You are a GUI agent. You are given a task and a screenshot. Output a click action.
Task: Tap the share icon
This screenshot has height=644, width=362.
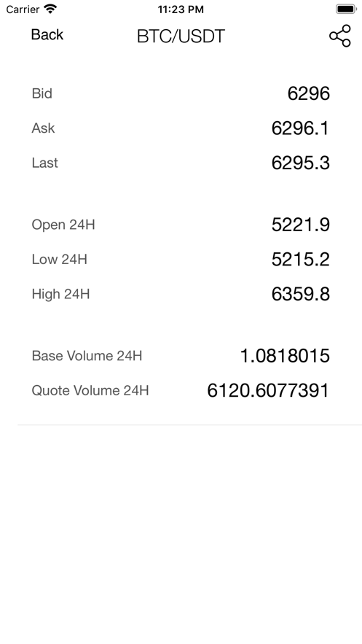[340, 36]
